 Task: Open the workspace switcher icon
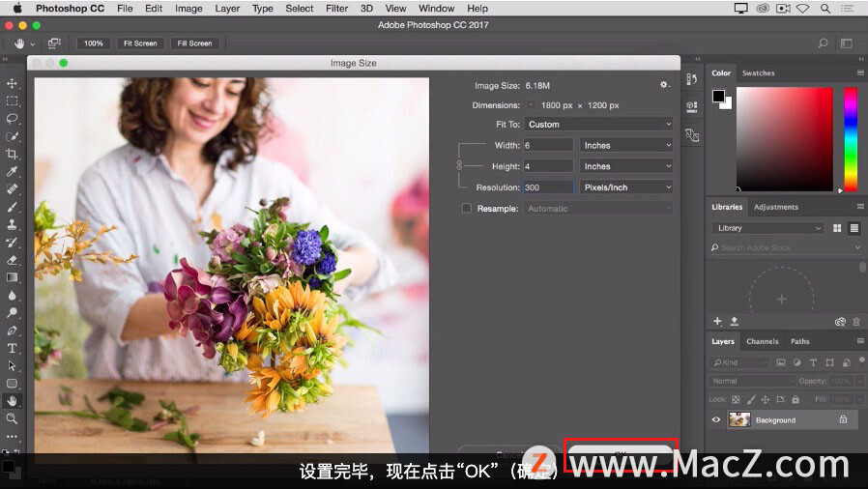(847, 43)
